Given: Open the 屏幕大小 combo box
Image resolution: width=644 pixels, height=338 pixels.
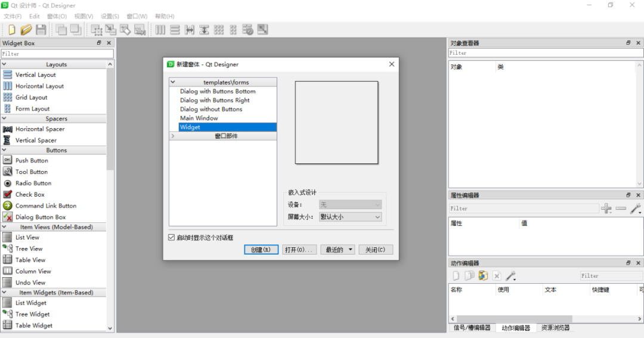Looking at the screenshot, I should (351, 217).
